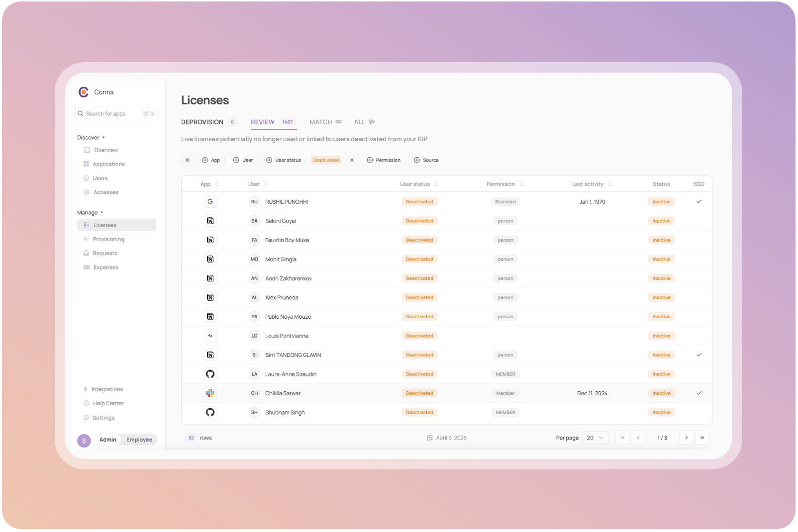Collapse the Manage section
Viewport: 798px width, 532px height.
pyautogui.click(x=90, y=213)
